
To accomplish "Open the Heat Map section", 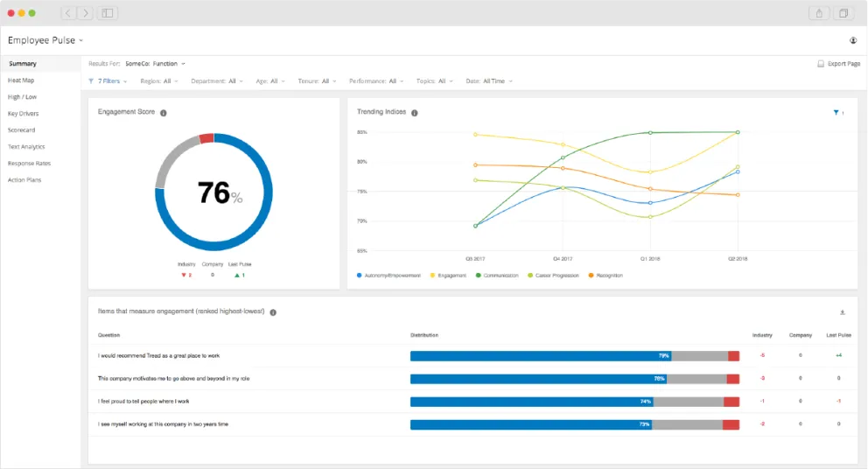I will [x=21, y=80].
